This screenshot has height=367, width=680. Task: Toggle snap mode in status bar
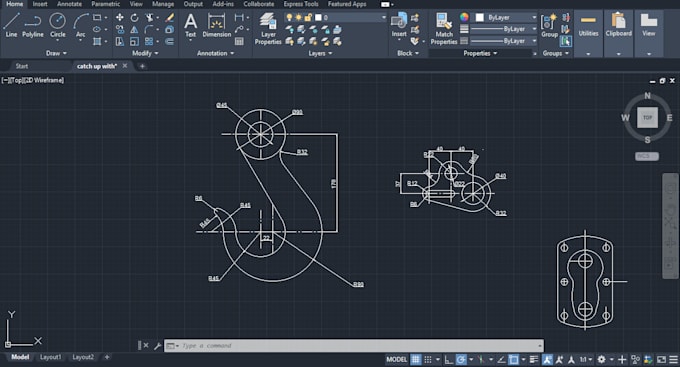428,359
